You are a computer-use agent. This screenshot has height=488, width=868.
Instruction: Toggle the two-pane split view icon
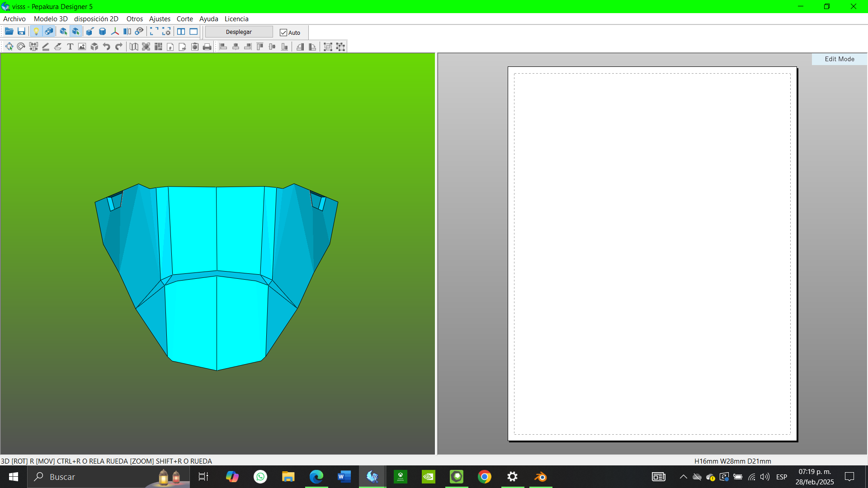click(x=181, y=32)
